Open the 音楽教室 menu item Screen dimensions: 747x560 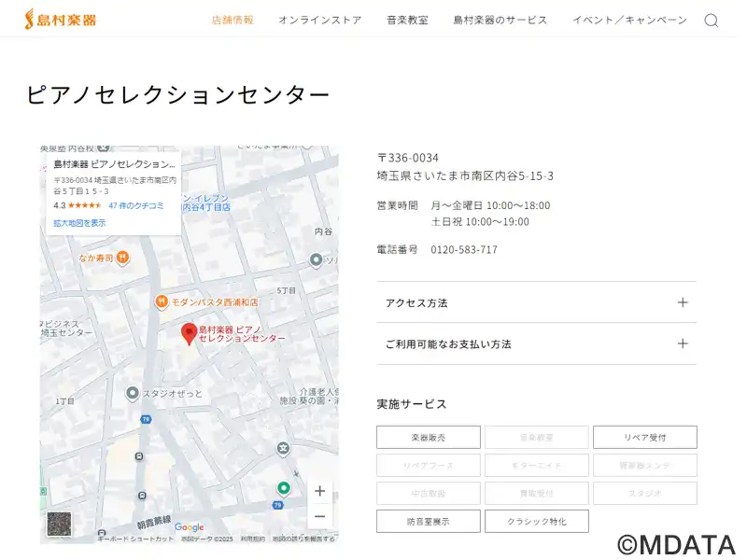407,20
